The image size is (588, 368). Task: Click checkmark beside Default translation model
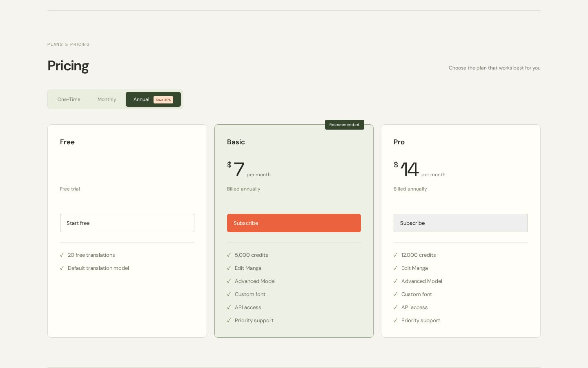pyautogui.click(x=62, y=268)
